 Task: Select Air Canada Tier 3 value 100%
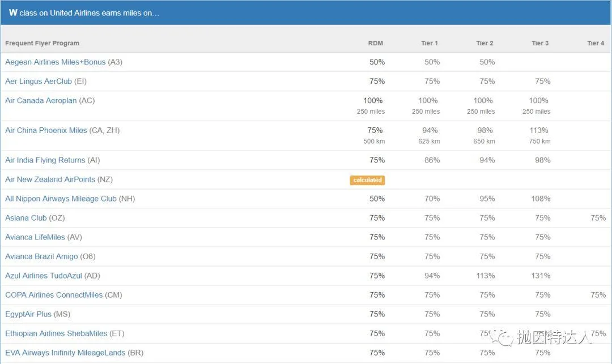point(539,101)
